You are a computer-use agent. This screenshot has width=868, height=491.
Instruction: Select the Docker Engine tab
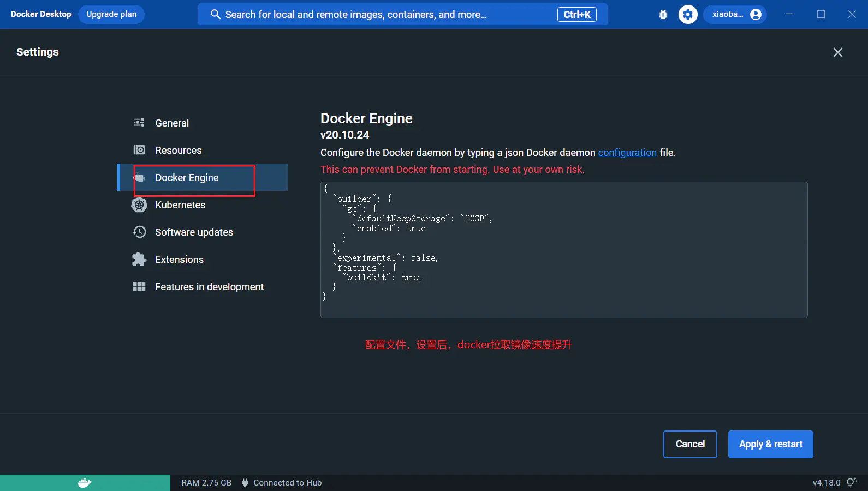tap(203, 177)
